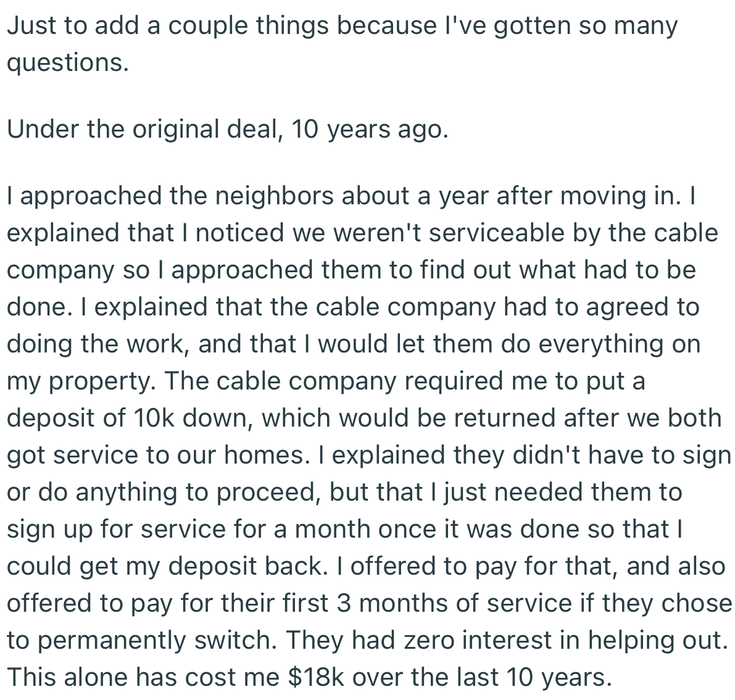735x700 pixels.
Task: Click the amount "$18k" in the last line
Action: [x=316, y=677]
